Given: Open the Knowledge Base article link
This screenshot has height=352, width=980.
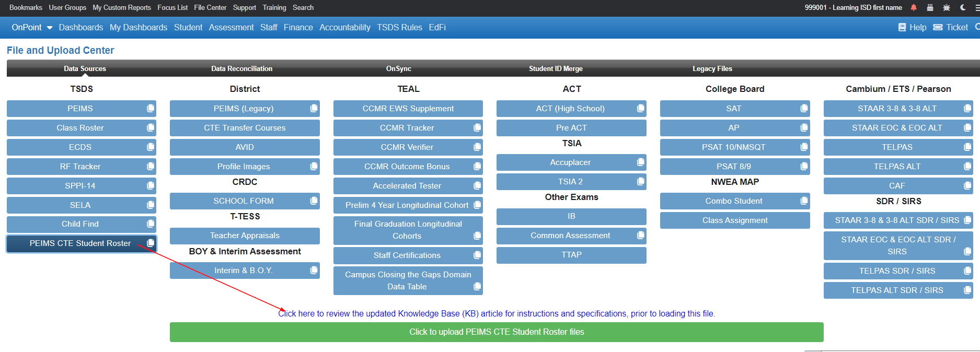Looking at the screenshot, I should (x=497, y=313).
